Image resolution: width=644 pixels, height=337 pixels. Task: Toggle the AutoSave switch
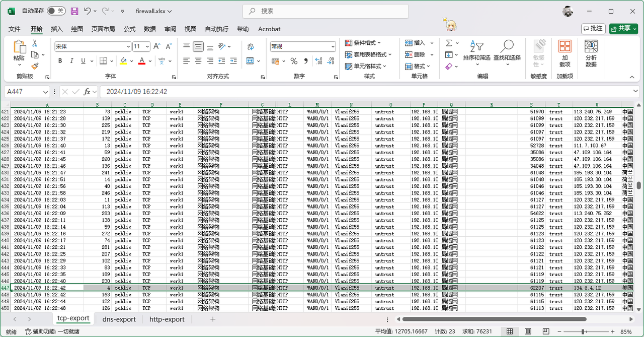pos(56,11)
